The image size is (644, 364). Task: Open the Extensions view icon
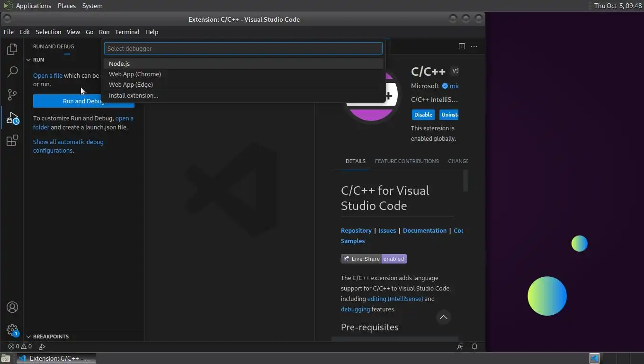coord(12,141)
